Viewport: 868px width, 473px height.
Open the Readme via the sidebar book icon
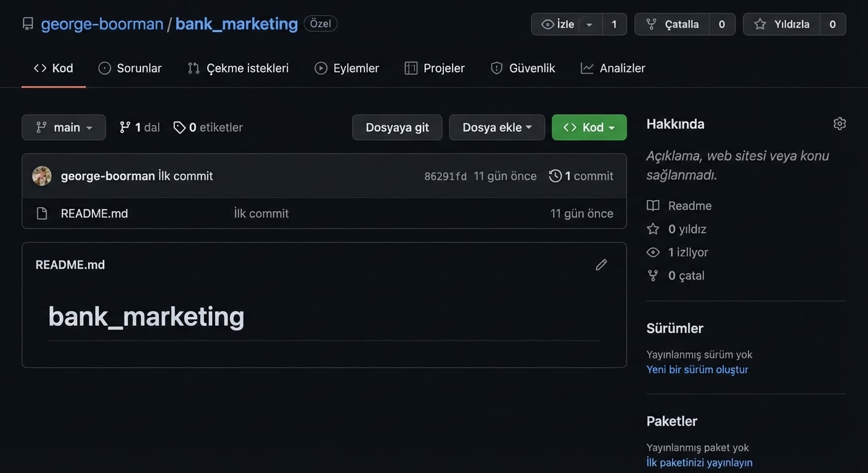click(x=653, y=205)
